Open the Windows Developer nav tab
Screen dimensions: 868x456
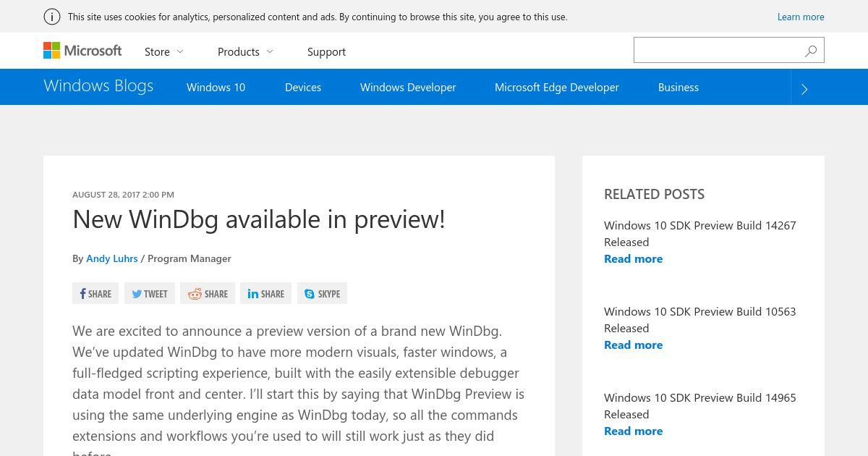408,87
